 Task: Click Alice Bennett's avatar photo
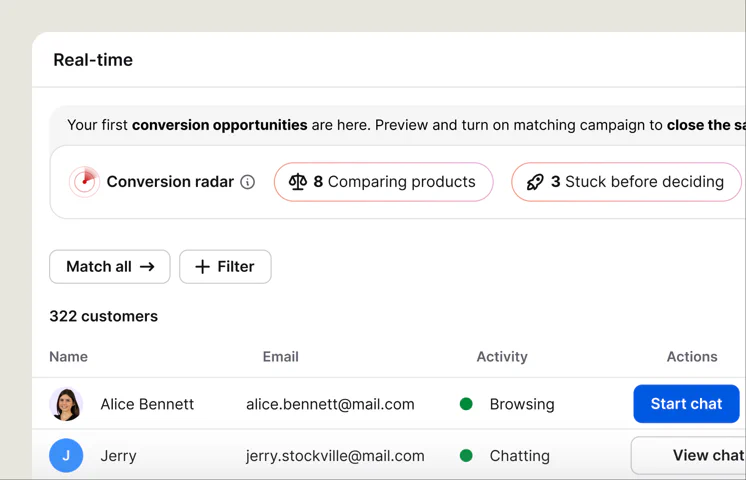66,404
